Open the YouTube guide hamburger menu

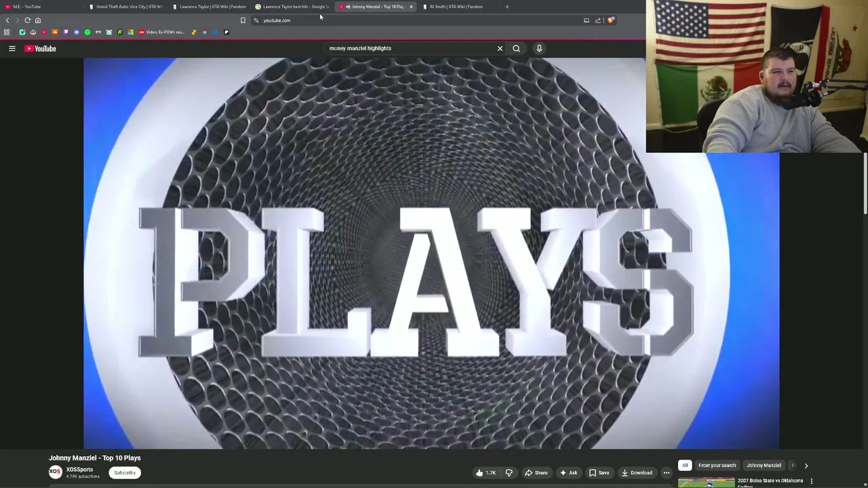[x=12, y=49]
